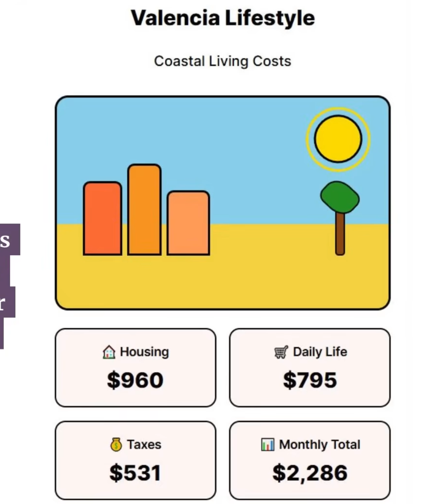This screenshot has width=424, height=504.
Task: Click the $2,286 monthly total amount
Action: [x=310, y=473]
